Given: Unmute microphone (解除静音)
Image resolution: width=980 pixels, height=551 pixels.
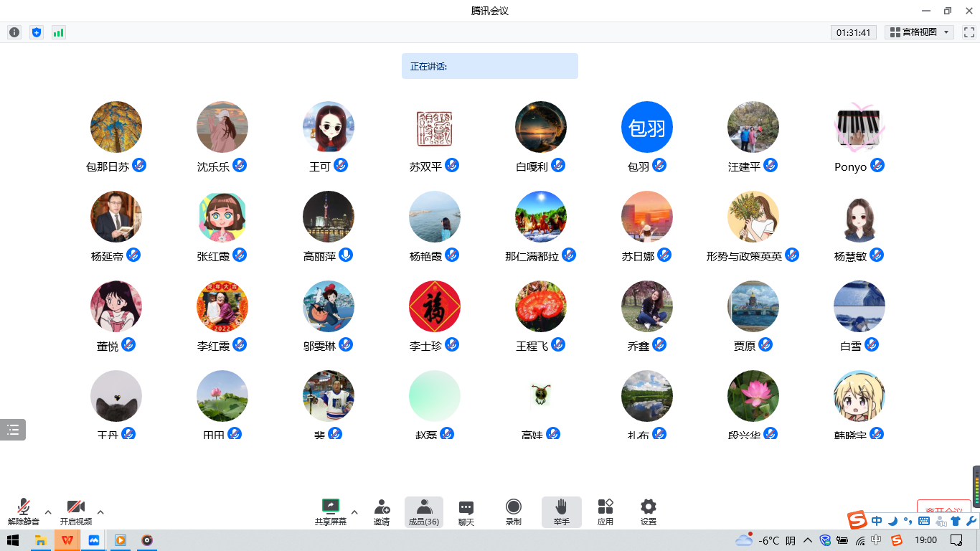Looking at the screenshot, I should [x=24, y=512].
